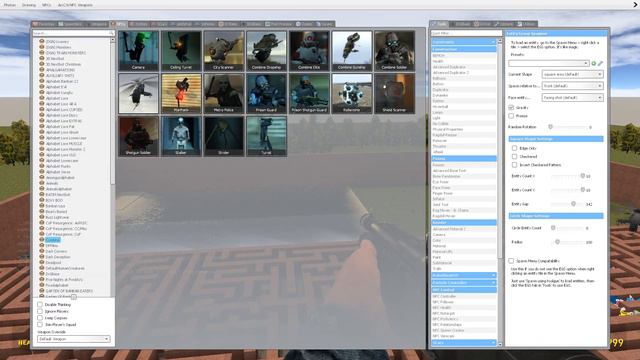Open the NPCs menu in top bar
Viewport: 640px width, 360px height.
click(x=47, y=5)
